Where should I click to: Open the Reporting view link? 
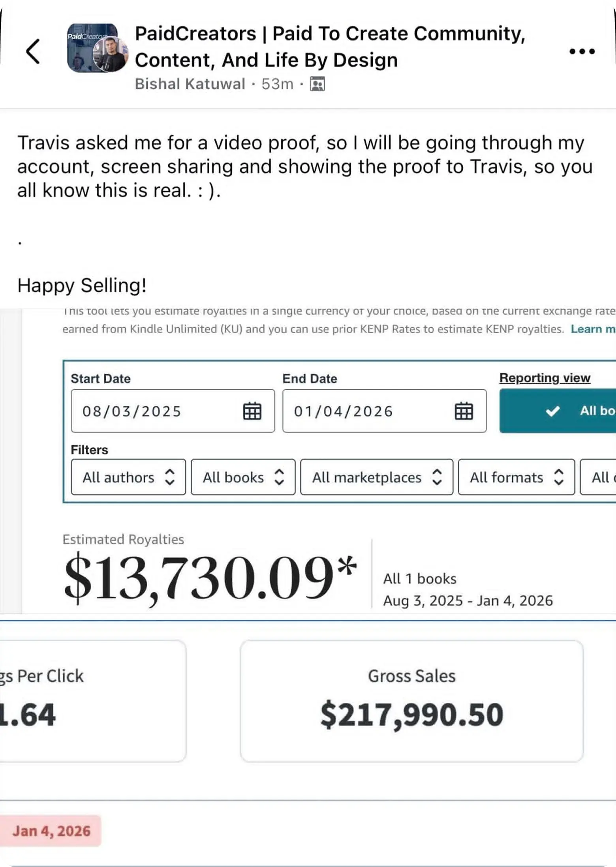pos(545,378)
